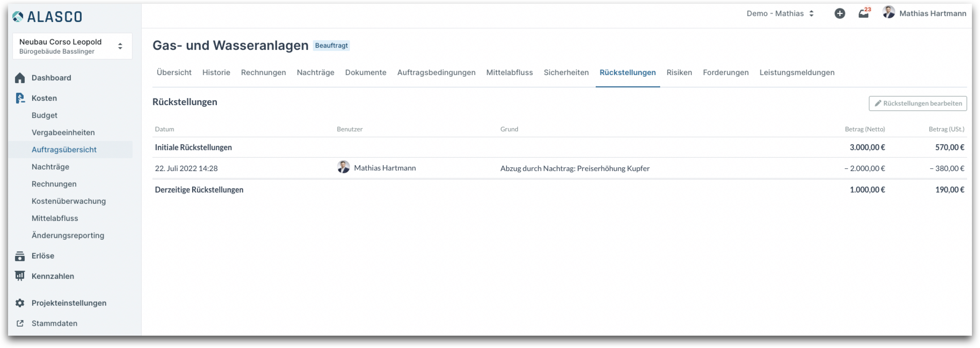Click the Kosten invoice icon

(20, 98)
